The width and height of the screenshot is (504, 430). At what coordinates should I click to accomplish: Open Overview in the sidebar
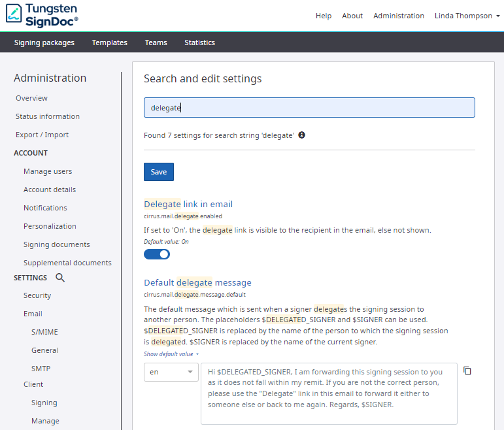31,98
